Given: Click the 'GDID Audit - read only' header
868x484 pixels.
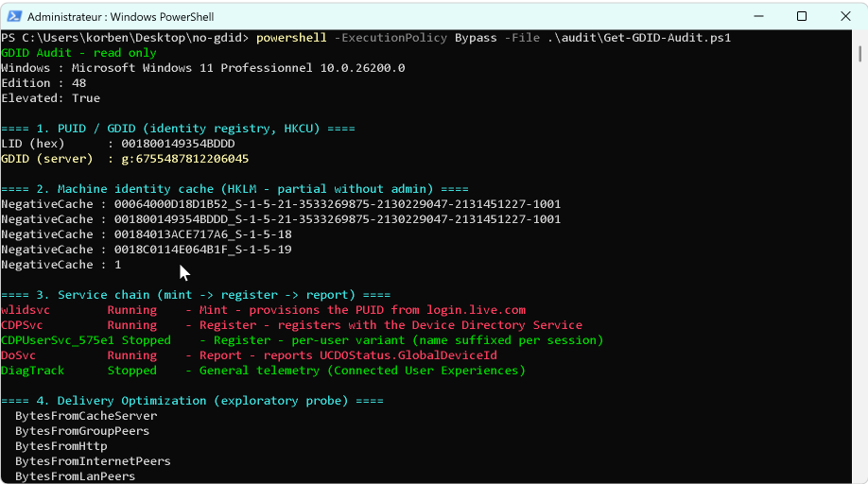Looking at the screenshot, I should 78,53.
